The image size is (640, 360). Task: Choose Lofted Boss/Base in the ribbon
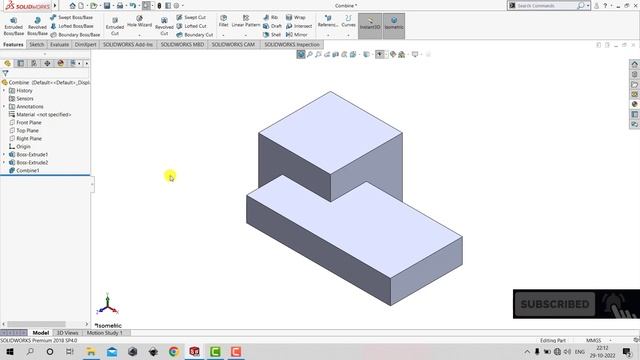click(x=71, y=26)
